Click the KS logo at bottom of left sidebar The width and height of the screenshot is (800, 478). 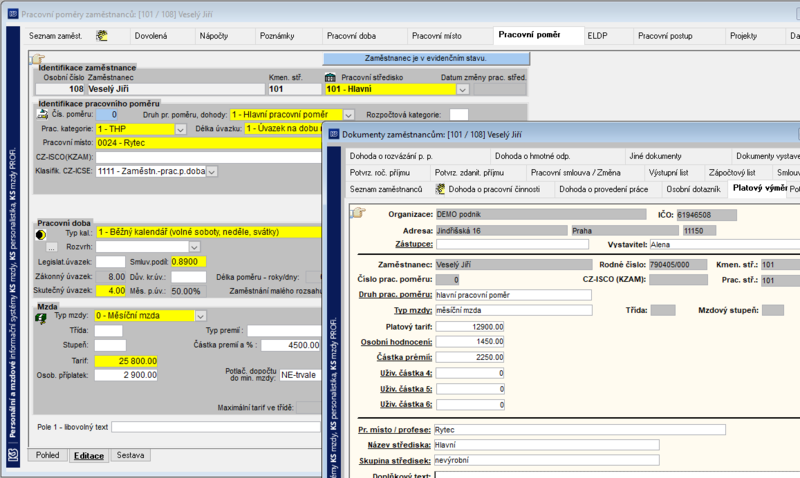click(13, 455)
